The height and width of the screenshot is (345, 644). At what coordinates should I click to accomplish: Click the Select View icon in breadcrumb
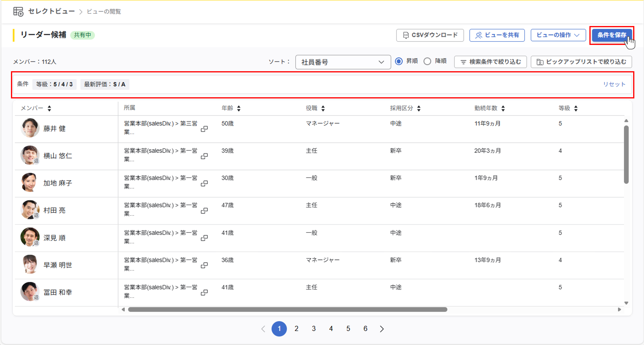pos(18,12)
